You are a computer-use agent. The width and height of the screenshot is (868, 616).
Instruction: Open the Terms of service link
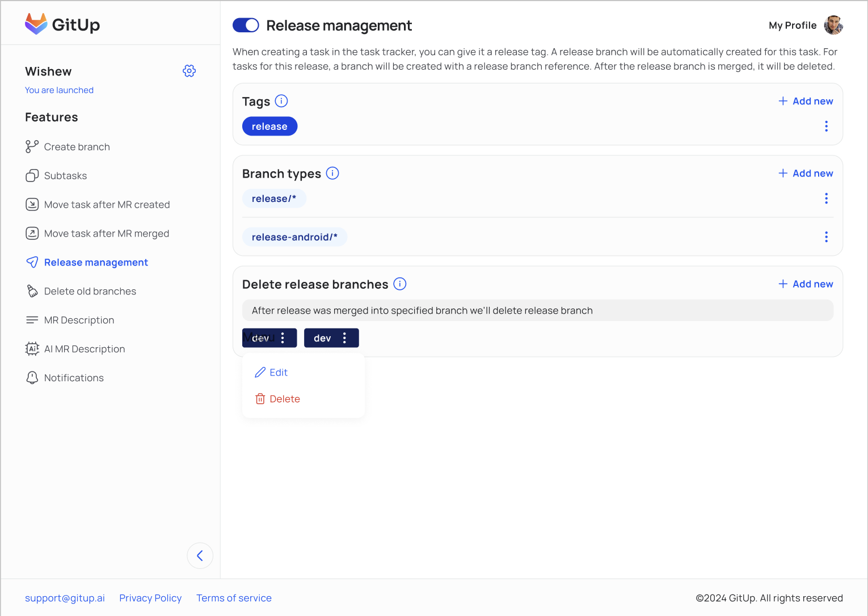coord(234,598)
